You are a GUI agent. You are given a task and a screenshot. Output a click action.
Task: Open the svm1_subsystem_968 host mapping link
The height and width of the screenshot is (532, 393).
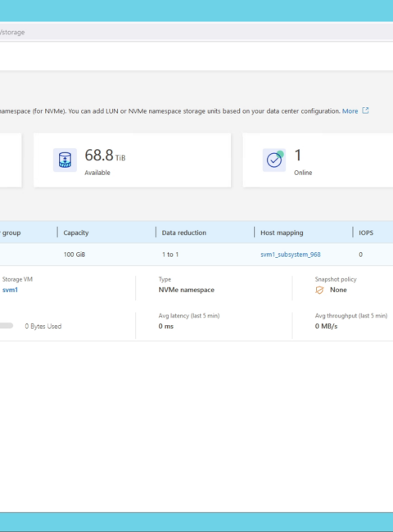[291, 255]
